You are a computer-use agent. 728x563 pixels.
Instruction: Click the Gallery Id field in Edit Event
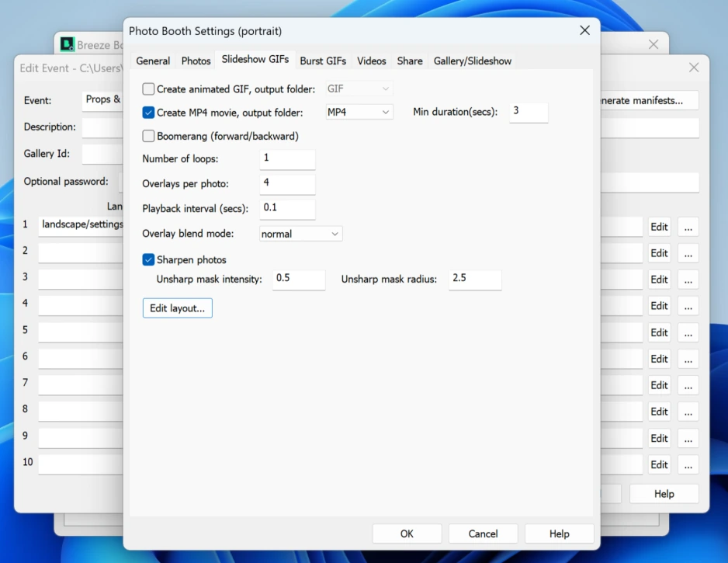pos(102,154)
